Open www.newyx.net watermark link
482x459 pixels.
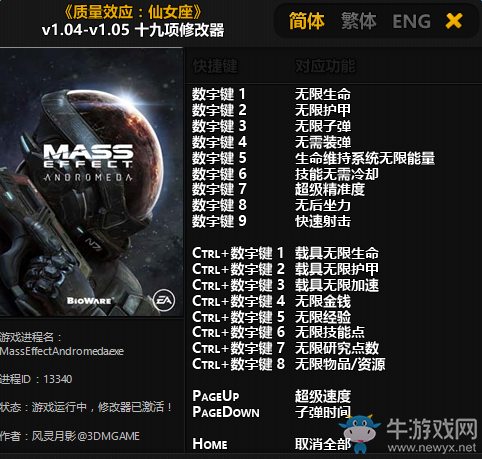coord(431,448)
